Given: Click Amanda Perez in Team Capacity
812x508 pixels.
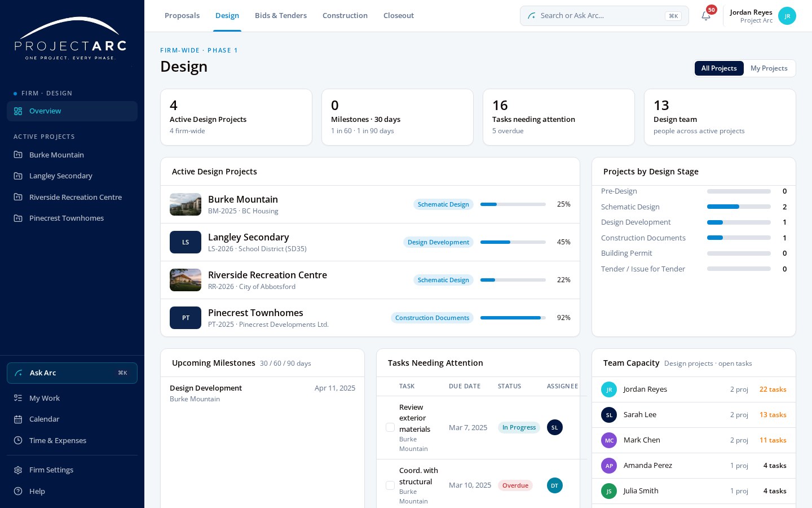Looking at the screenshot, I should [694, 466].
